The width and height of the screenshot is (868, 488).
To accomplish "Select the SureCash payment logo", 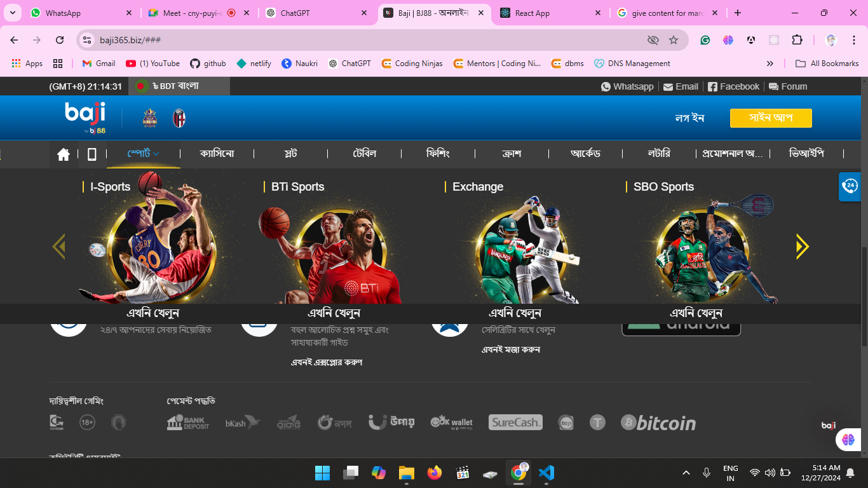I will click(x=515, y=423).
